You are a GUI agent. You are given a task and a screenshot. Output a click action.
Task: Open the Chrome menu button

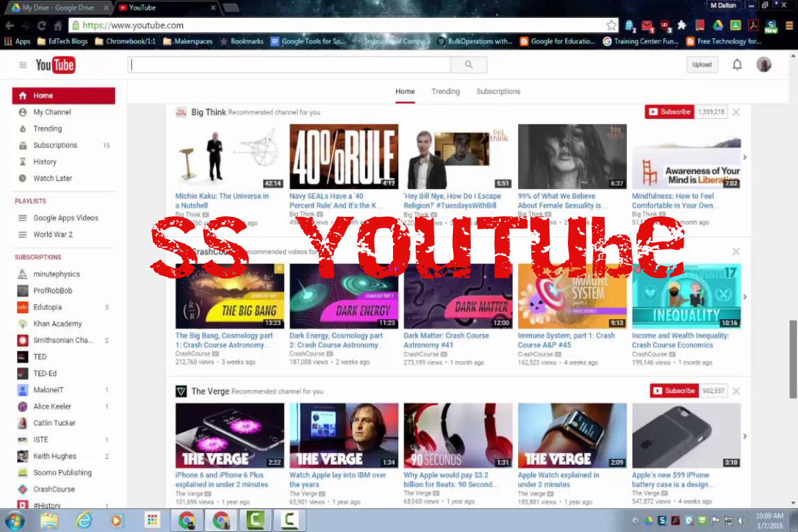pos(789,25)
